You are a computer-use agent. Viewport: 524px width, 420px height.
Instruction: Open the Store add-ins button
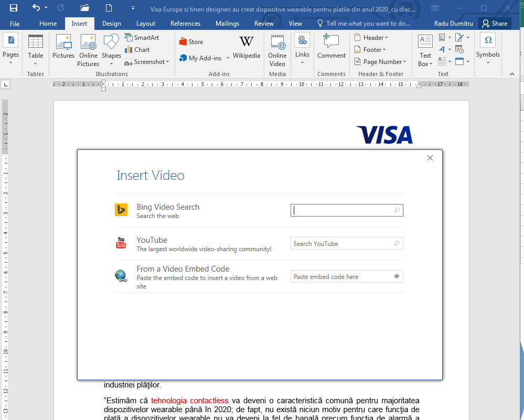point(191,42)
